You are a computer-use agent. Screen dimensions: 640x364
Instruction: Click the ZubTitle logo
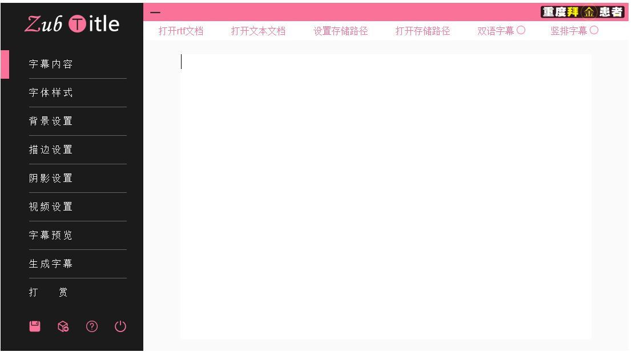pos(71,24)
